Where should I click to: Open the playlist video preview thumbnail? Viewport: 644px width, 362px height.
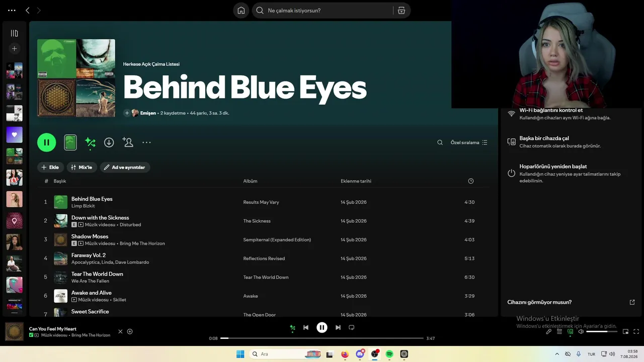point(70,143)
